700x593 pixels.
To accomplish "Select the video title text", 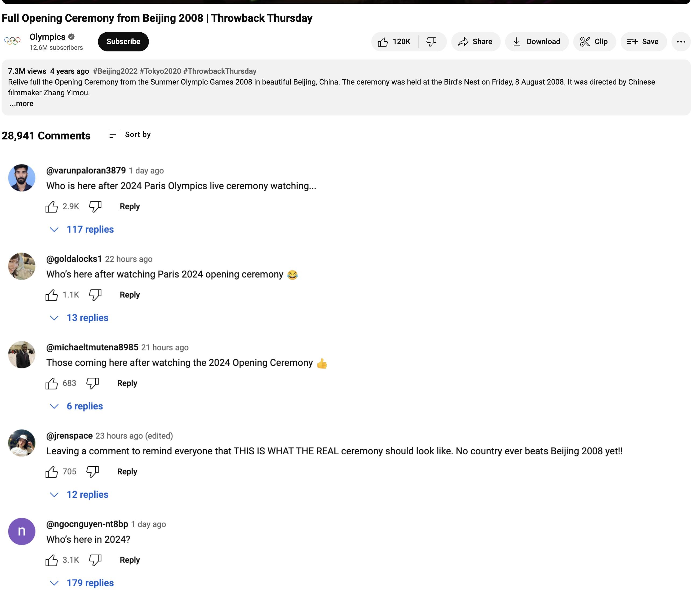I will click(x=157, y=18).
